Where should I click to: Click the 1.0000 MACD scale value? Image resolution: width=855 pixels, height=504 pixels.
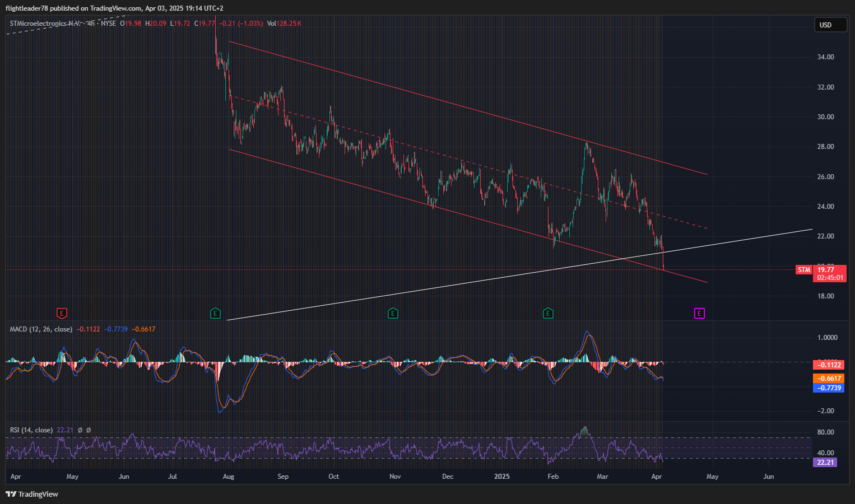tap(828, 338)
